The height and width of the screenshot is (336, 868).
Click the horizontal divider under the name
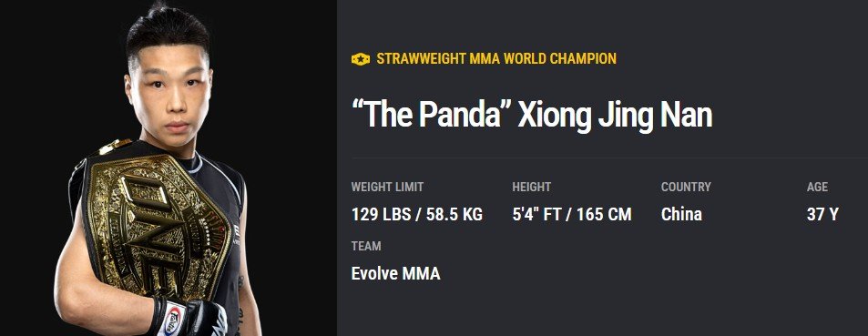[609, 158]
